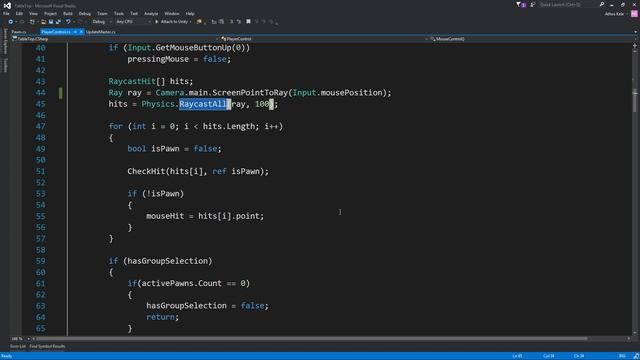Click the return keyword on line 64
The width and height of the screenshot is (640, 360).
pyautogui.click(x=160, y=317)
